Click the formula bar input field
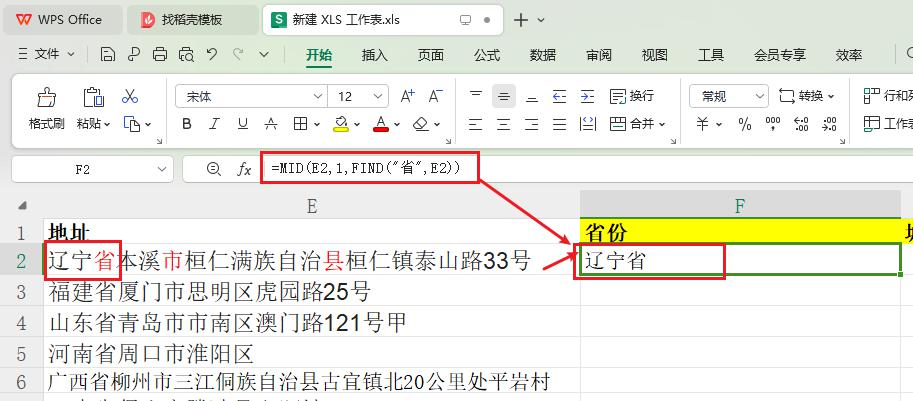Image resolution: width=913 pixels, height=401 pixels. point(585,169)
